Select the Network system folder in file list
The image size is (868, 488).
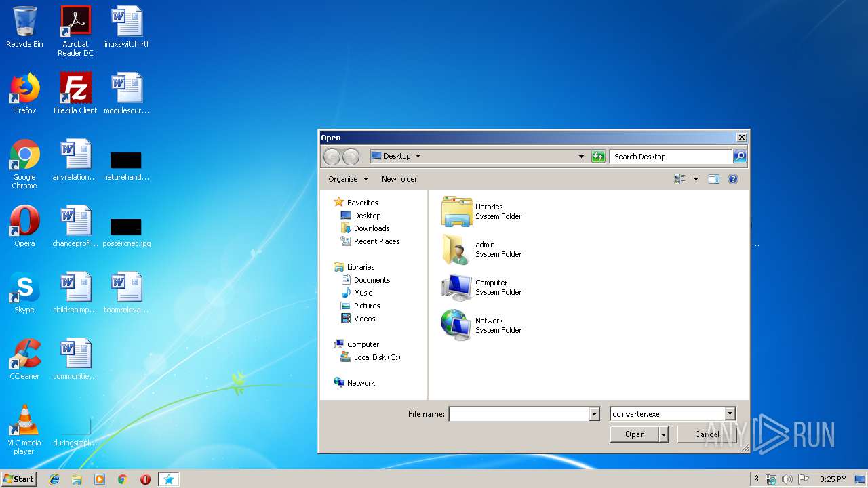(482, 325)
